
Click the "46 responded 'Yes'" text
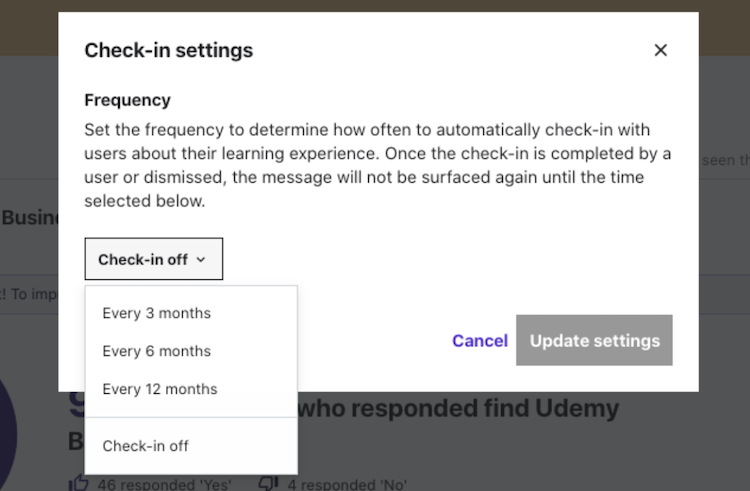point(164,485)
